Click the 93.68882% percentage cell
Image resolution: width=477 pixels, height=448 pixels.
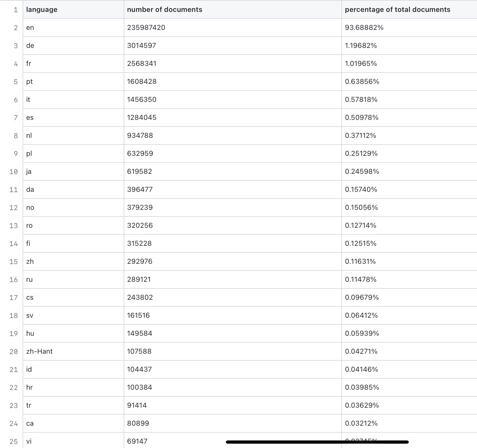(x=364, y=28)
